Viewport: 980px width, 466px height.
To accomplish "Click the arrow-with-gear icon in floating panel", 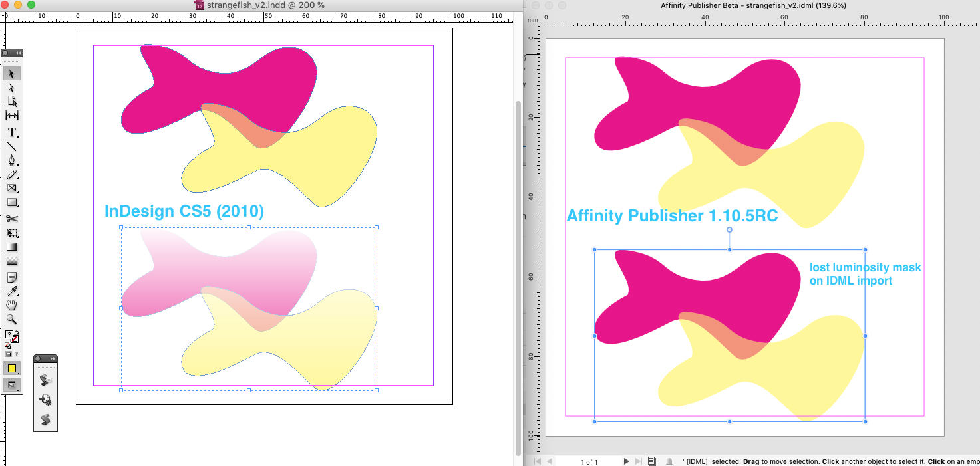I will point(46,400).
